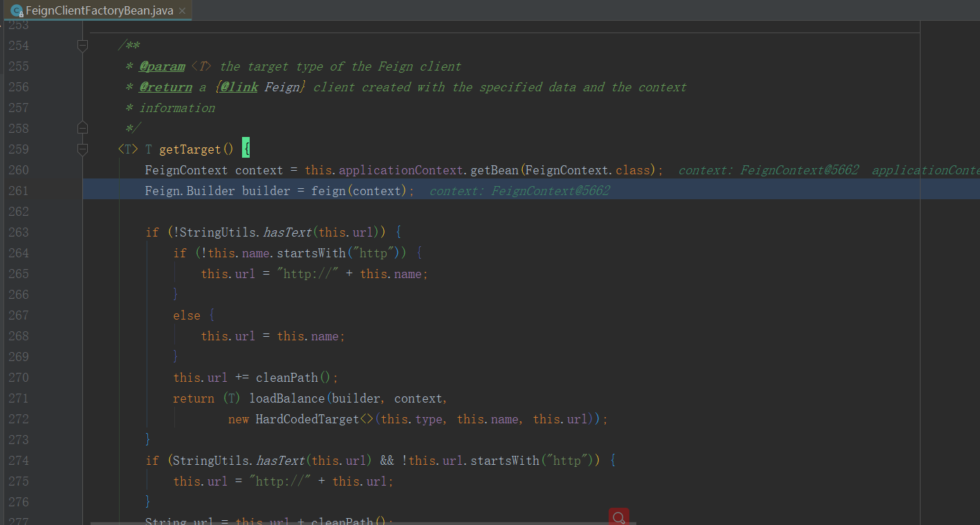Click the red search magnifier icon near the bottom
The height and width of the screenshot is (525, 980).
[x=618, y=517]
